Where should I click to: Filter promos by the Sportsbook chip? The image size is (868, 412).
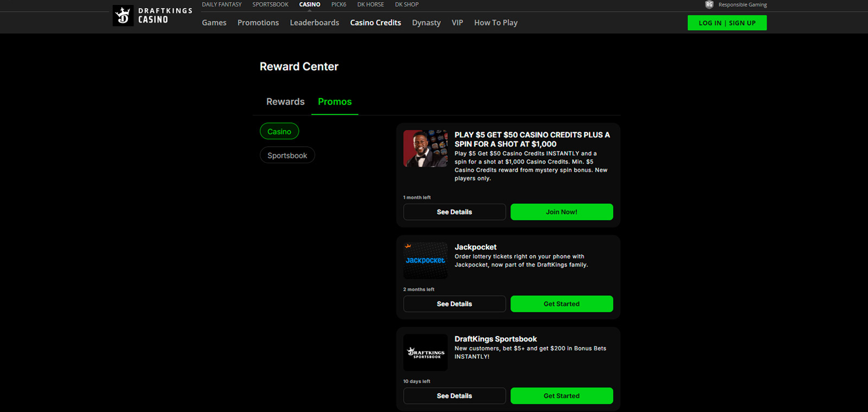tap(288, 156)
